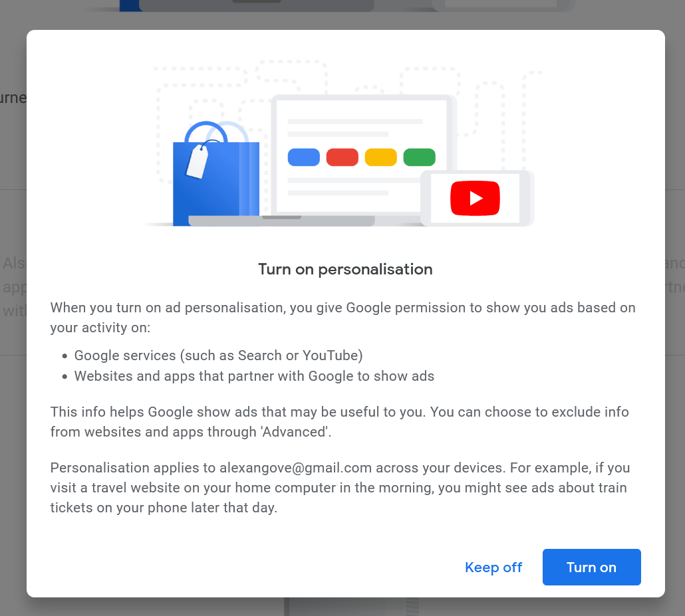Click the yellow pill on laptop screen
The image size is (685, 616).
[381, 157]
